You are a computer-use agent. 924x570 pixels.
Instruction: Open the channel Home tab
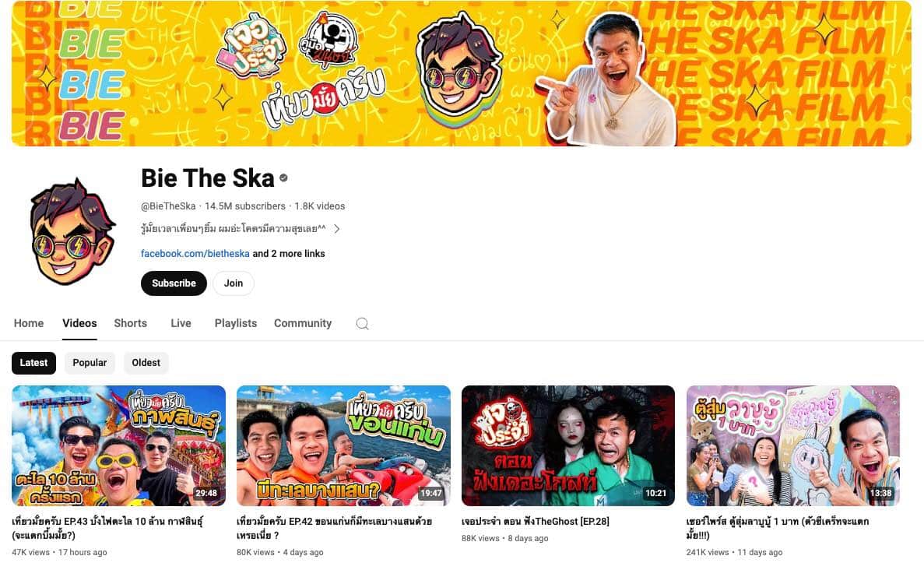tap(29, 323)
